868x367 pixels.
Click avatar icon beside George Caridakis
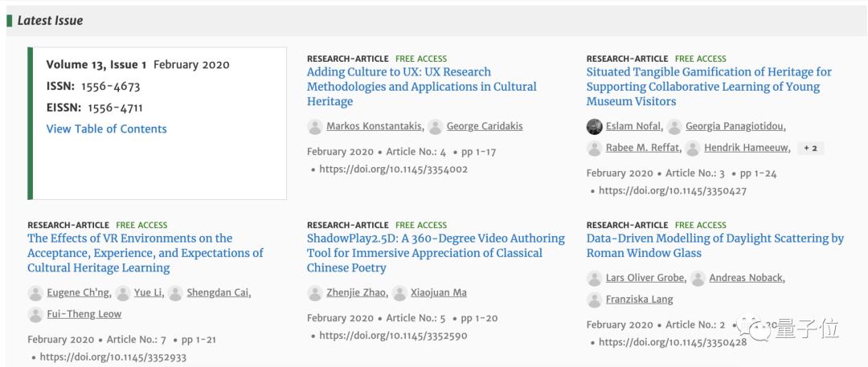436,126
